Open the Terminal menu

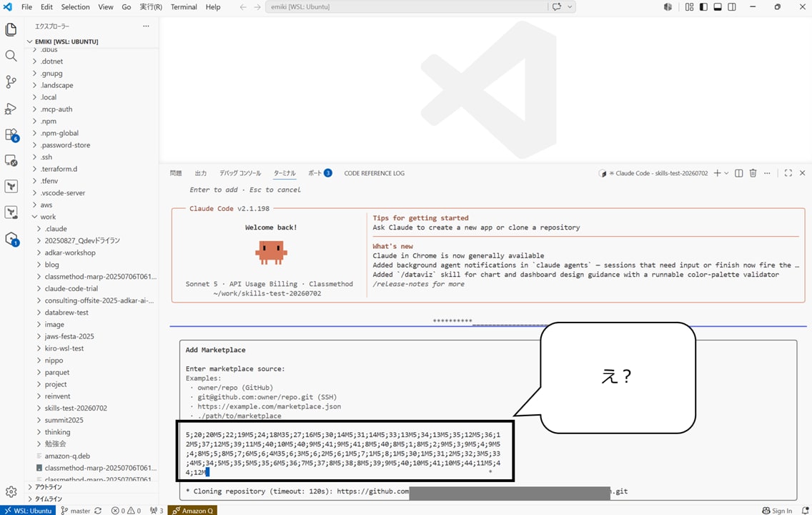click(x=184, y=6)
